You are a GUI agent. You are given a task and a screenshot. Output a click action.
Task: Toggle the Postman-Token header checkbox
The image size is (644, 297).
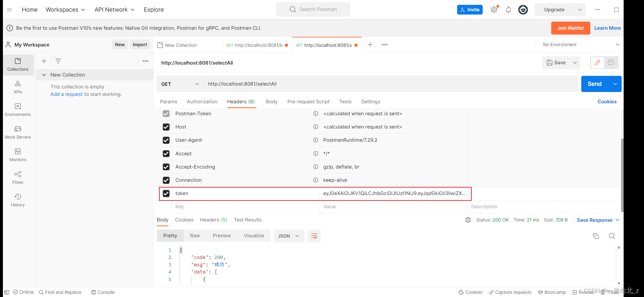(x=166, y=114)
